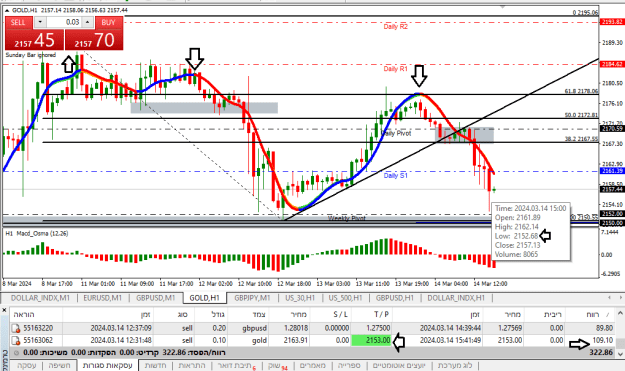Select the gold symbol cell
This screenshot has height=371, width=625.
point(259,340)
